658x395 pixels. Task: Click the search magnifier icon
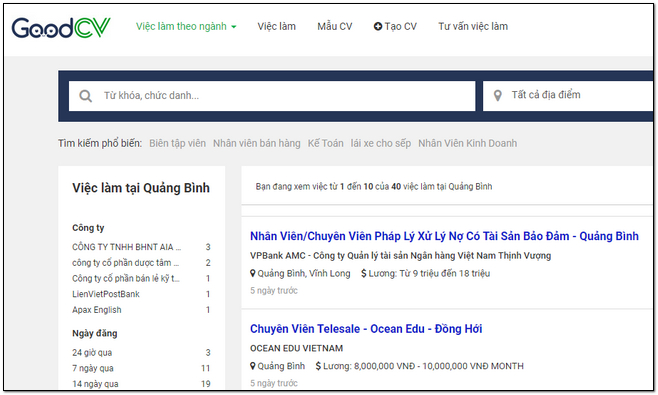[x=86, y=96]
